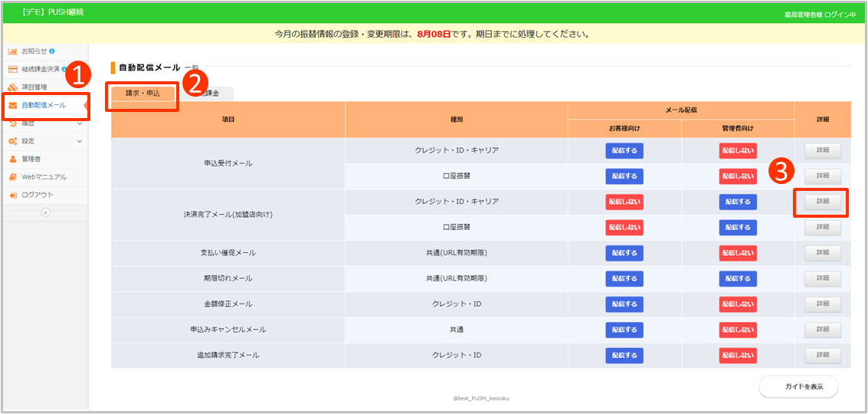Click the info badge next to お知らせ
The height and width of the screenshot is (414, 868).
coord(52,51)
